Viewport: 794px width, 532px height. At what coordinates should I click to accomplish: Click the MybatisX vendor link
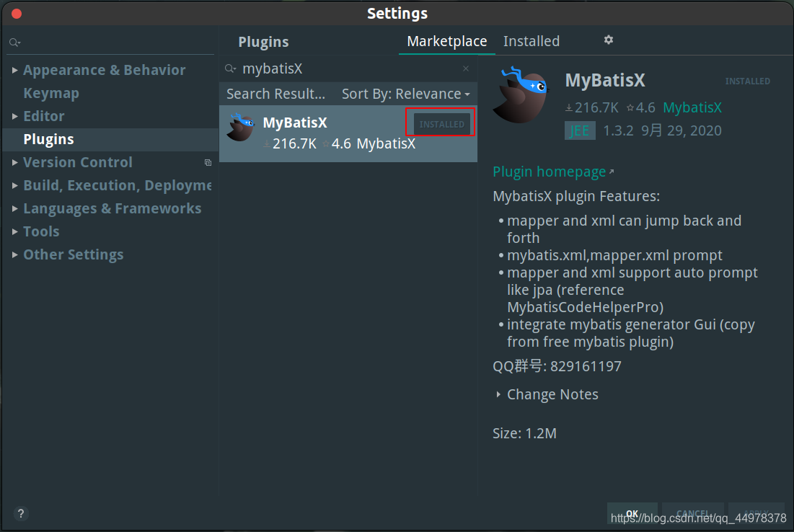coord(692,107)
